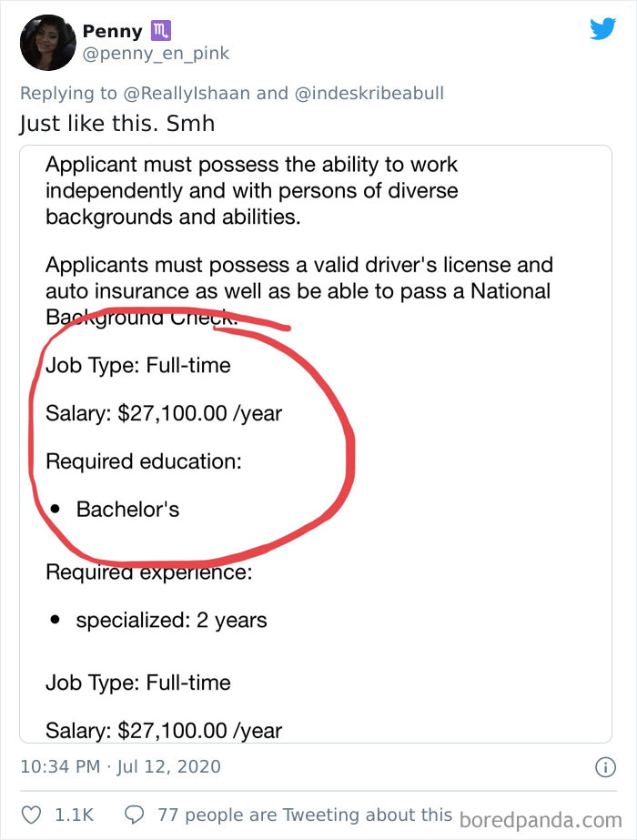Click the Twitter bird logo

(603, 29)
